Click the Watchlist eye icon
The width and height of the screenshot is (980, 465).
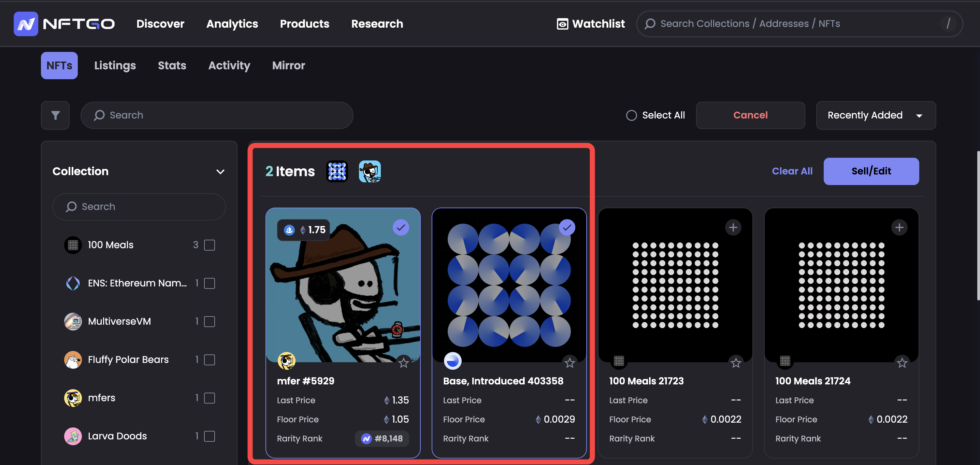tap(562, 24)
